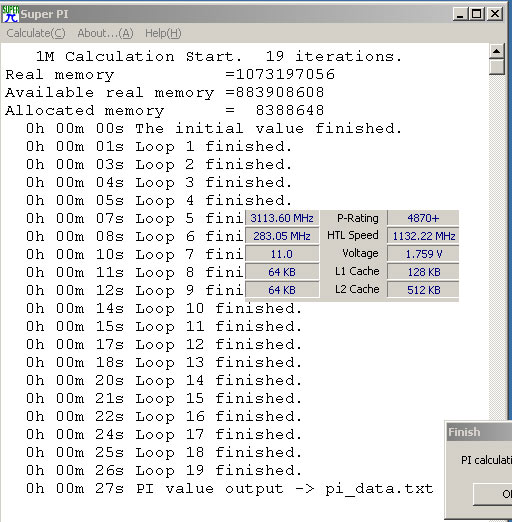Click the Super PI title bar icon
The height and width of the screenshot is (522, 512).
pyautogui.click(x=10, y=14)
